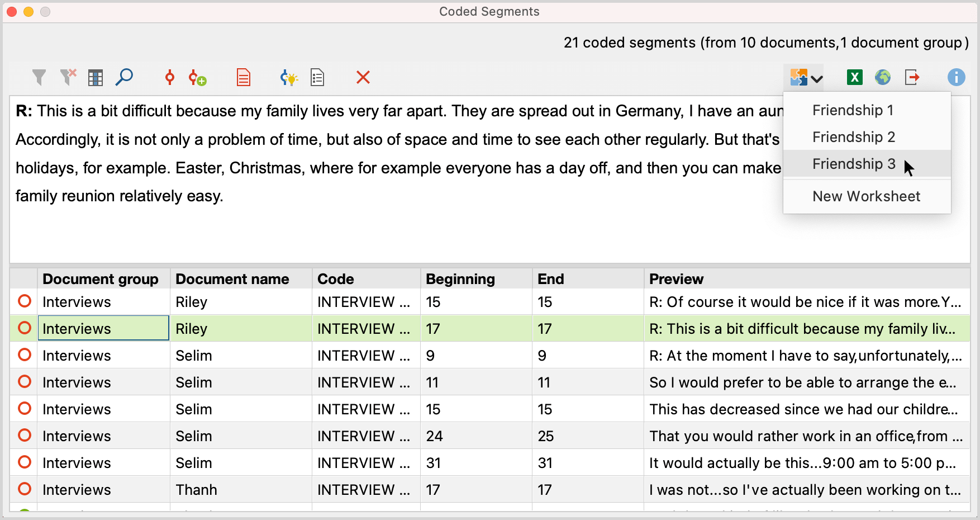
Task: Toggle the circle on the Thanh row
Action: 25,489
